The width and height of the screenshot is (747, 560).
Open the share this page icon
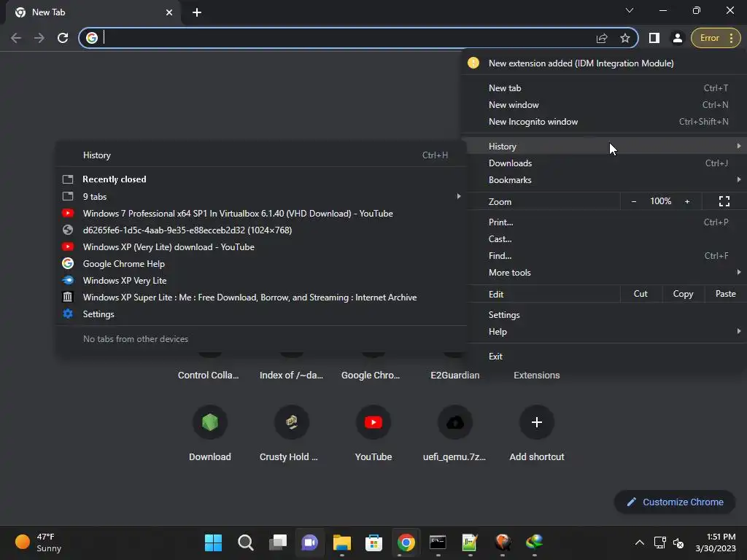tap(602, 38)
